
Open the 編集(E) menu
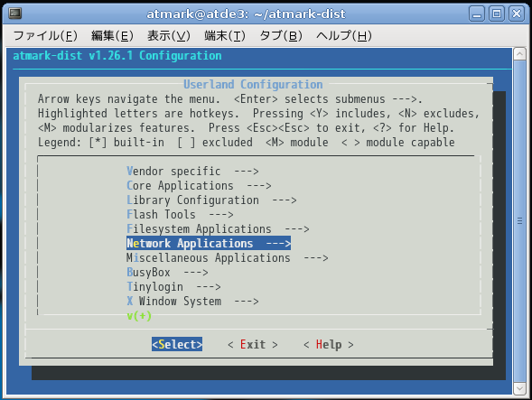tap(112, 35)
